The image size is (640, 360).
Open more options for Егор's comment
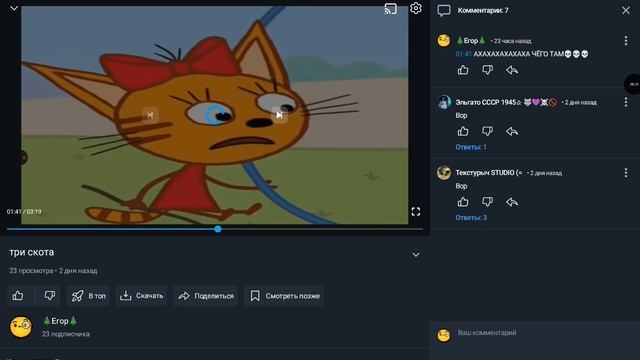pyautogui.click(x=626, y=40)
